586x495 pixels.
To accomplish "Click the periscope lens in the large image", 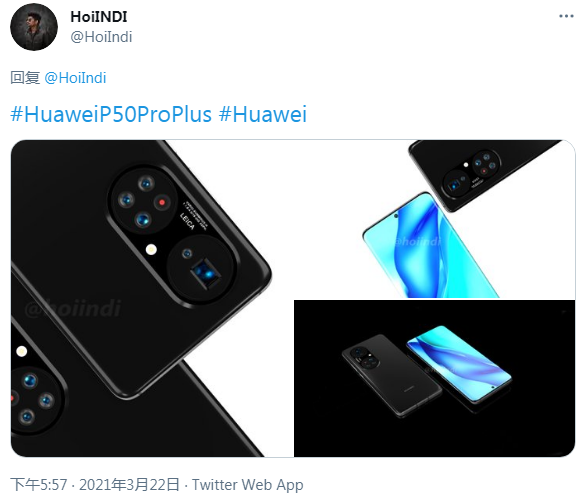I will coord(205,272).
